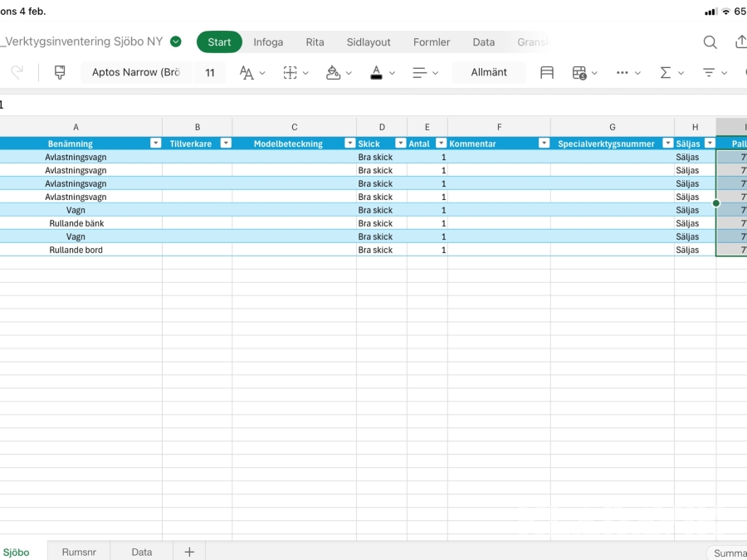Add a new sheet with plus button
The width and height of the screenshot is (747, 560).
(x=189, y=552)
